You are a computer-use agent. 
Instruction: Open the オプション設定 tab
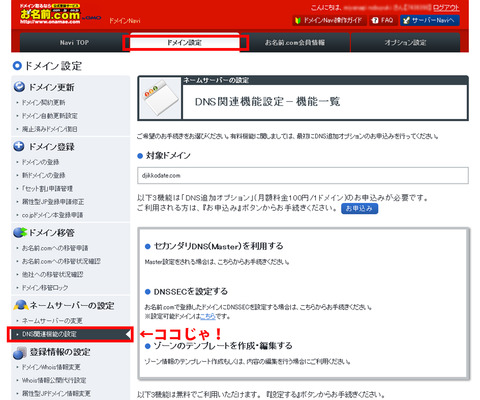(405, 42)
